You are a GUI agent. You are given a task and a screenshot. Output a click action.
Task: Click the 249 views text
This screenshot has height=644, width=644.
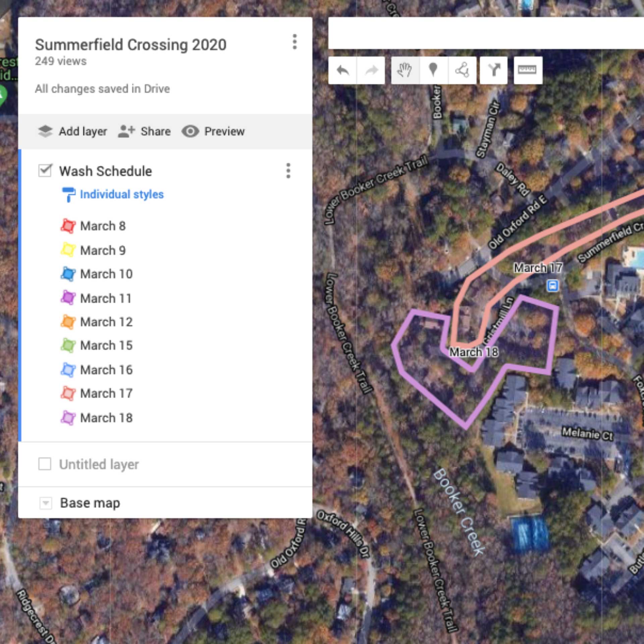tap(61, 61)
